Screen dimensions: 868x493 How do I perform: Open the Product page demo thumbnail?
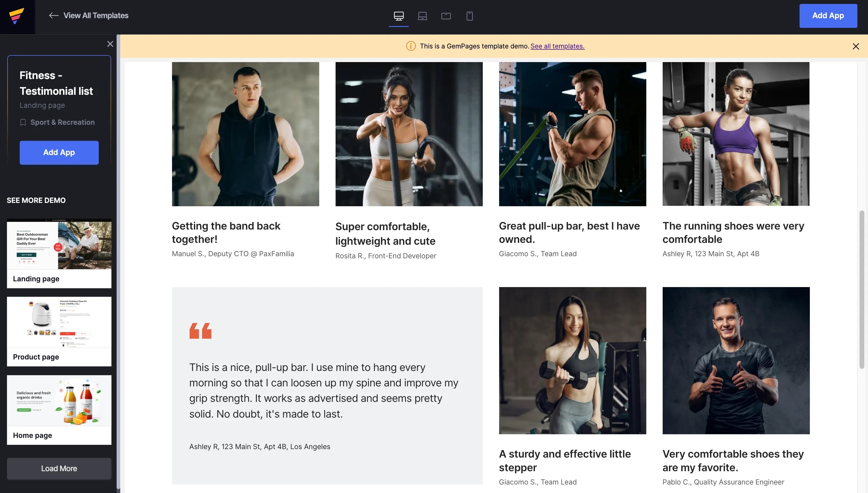pos(59,322)
